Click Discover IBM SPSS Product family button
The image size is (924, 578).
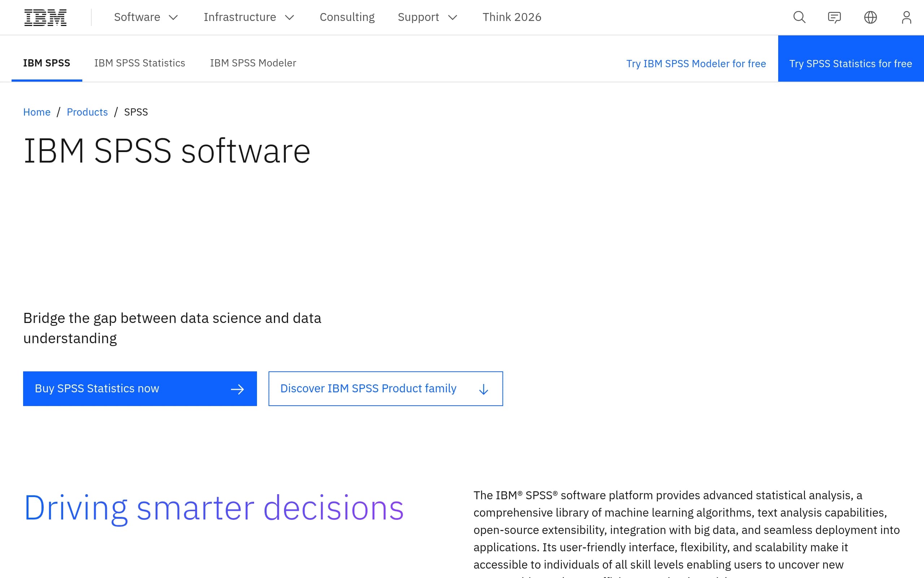(x=385, y=388)
